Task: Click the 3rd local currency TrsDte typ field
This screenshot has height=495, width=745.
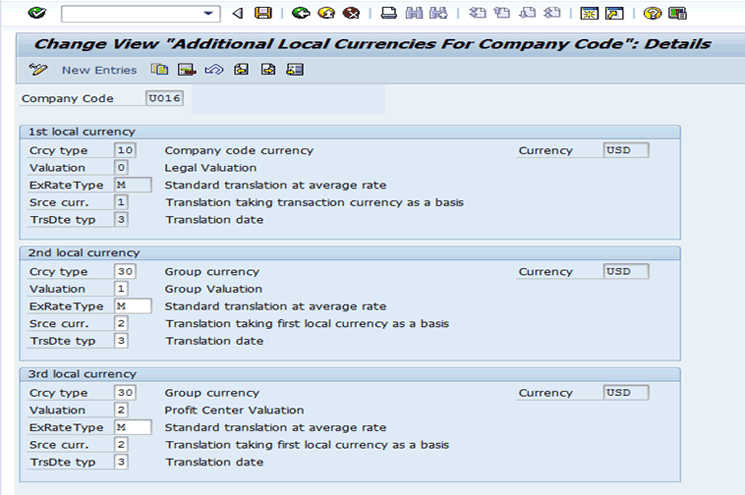Action: pyautogui.click(x=121, y=462)
